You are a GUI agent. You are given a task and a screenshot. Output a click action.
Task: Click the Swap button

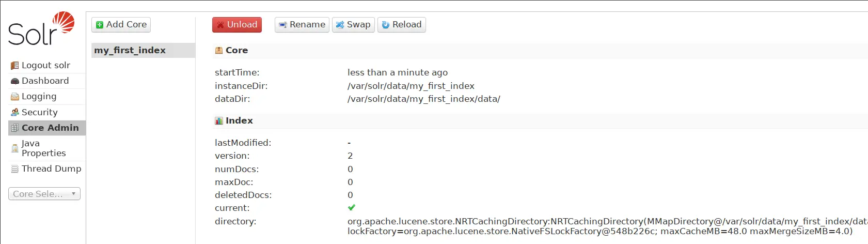pyautogui.click(x=353, y=25)
